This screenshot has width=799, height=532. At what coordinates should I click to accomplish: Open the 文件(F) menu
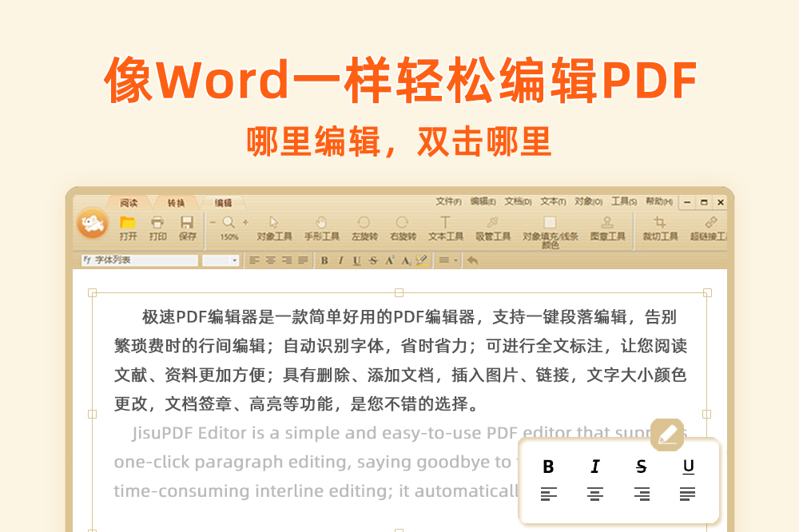pos(448,201)
